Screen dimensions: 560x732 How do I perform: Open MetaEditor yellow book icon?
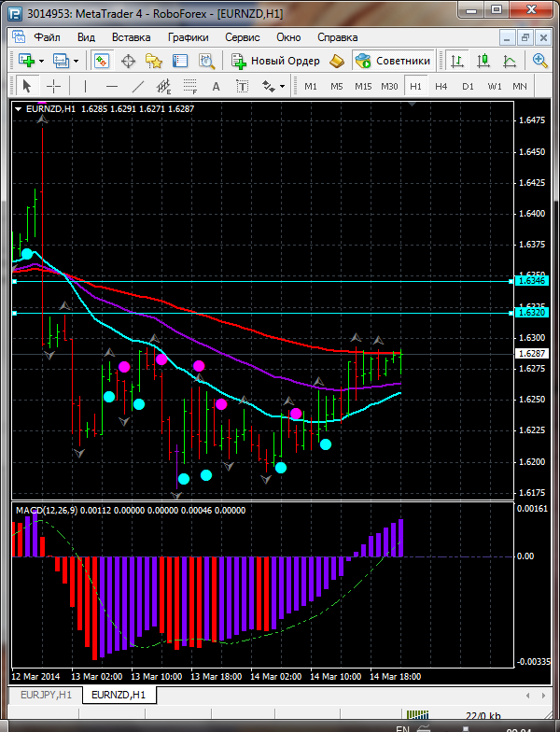pos(336,62)
